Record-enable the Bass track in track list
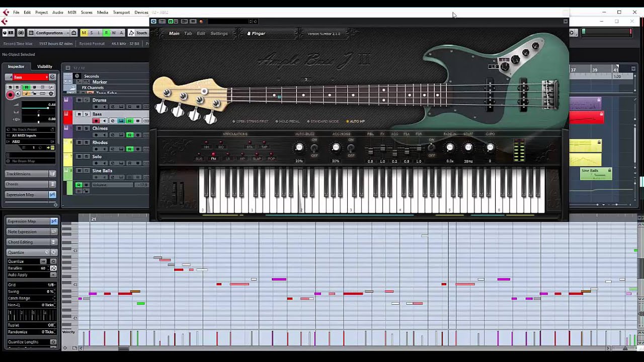This screenshot has height=362, width=644. 96,121
